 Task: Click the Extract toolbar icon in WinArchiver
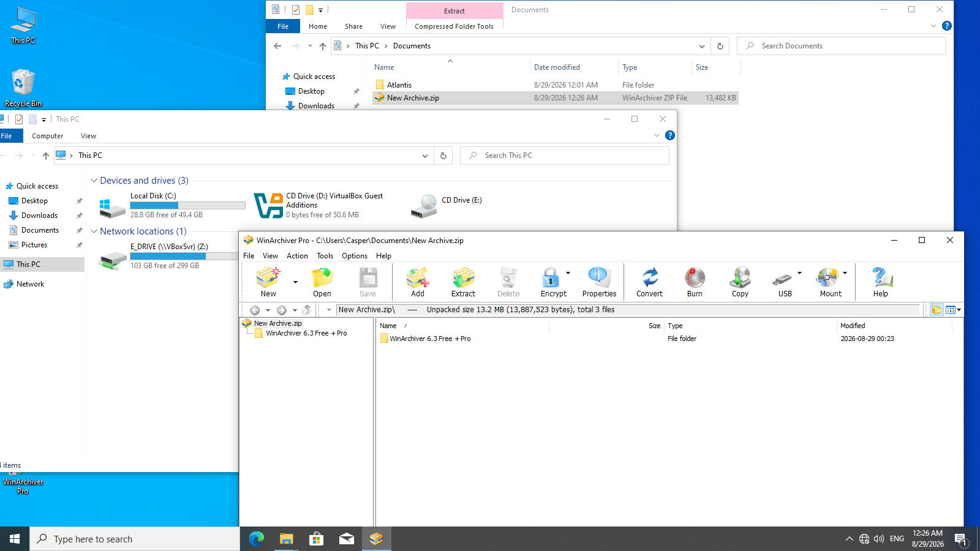(x=463, y=278)
